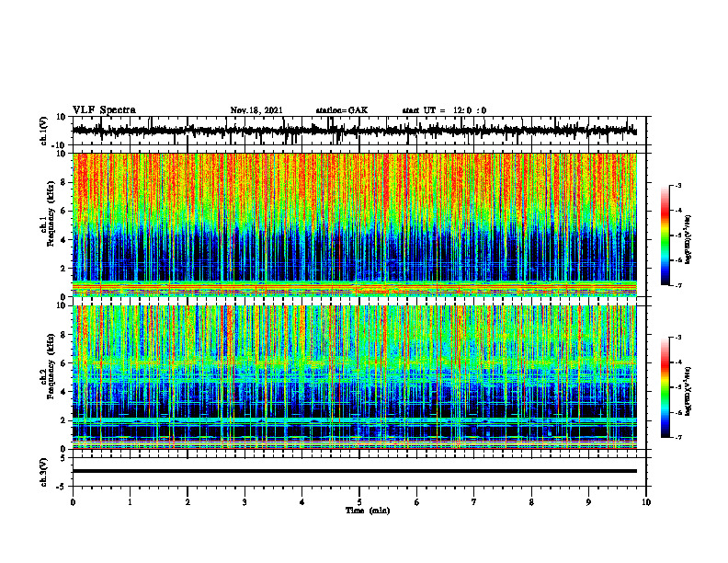Click the "6" kHz tick on ch.2 frequency axis
This screenshot has width=728, height=563.
(63, 363)
